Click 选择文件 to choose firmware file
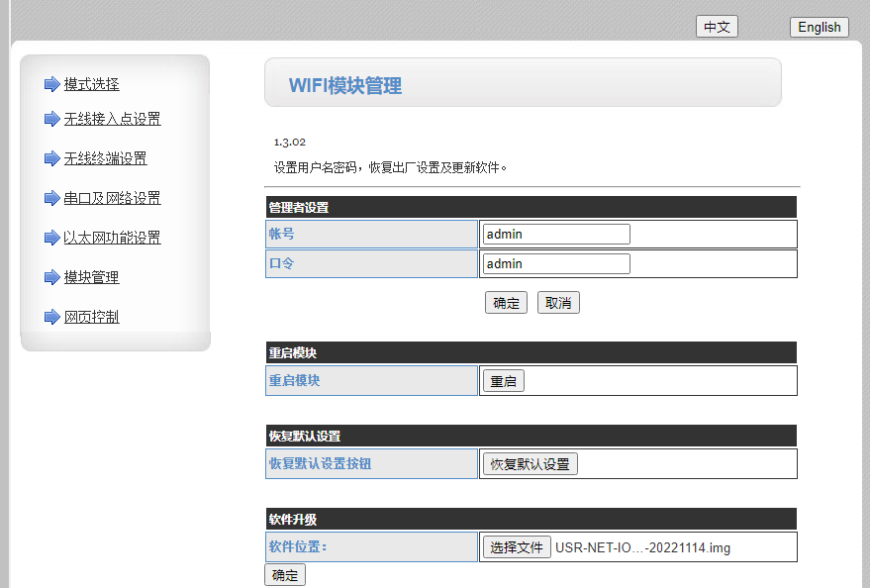Viewport: 870px width, 588px height. click(517, 547)
